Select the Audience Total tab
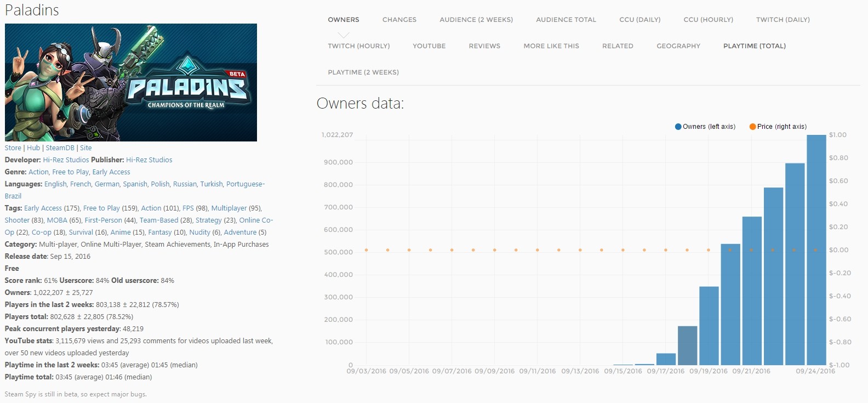Screen dimensions: 868x403 pyautogui.click(x=566, y=20)
